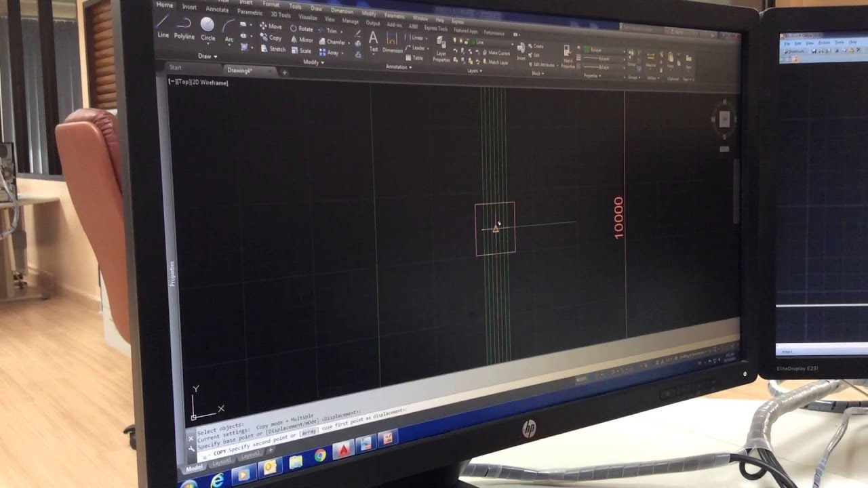
Task: Activate the Copy command in Modify
Action: pyautogui.click(x=271, y=38)
